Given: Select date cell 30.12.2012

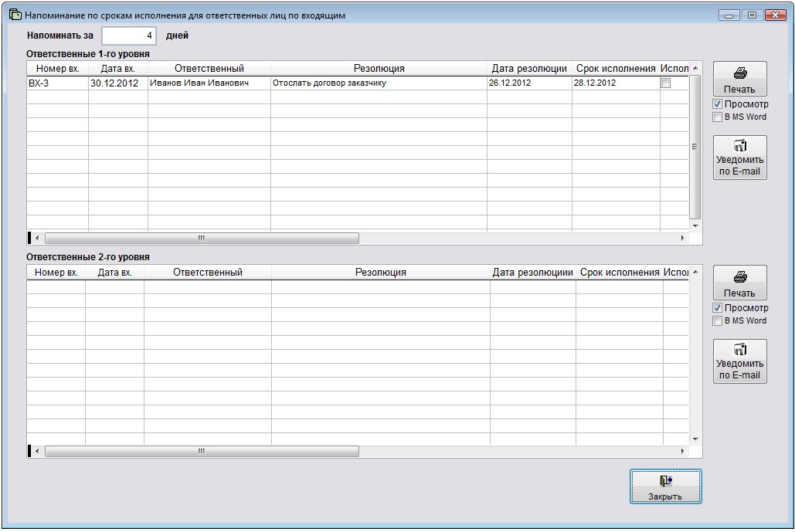Looking at the screenshot, I should [118, 83].
